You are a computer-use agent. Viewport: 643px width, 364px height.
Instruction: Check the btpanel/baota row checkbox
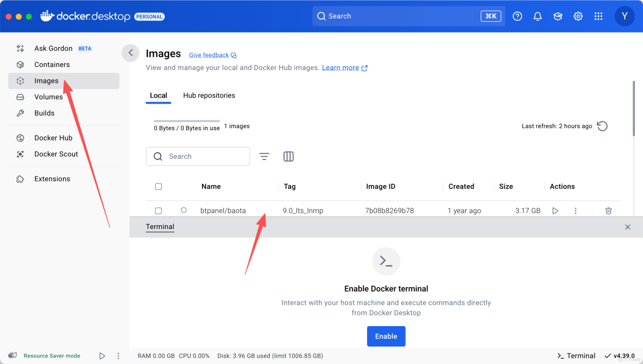pyautogui.click(x=158, y=210)
